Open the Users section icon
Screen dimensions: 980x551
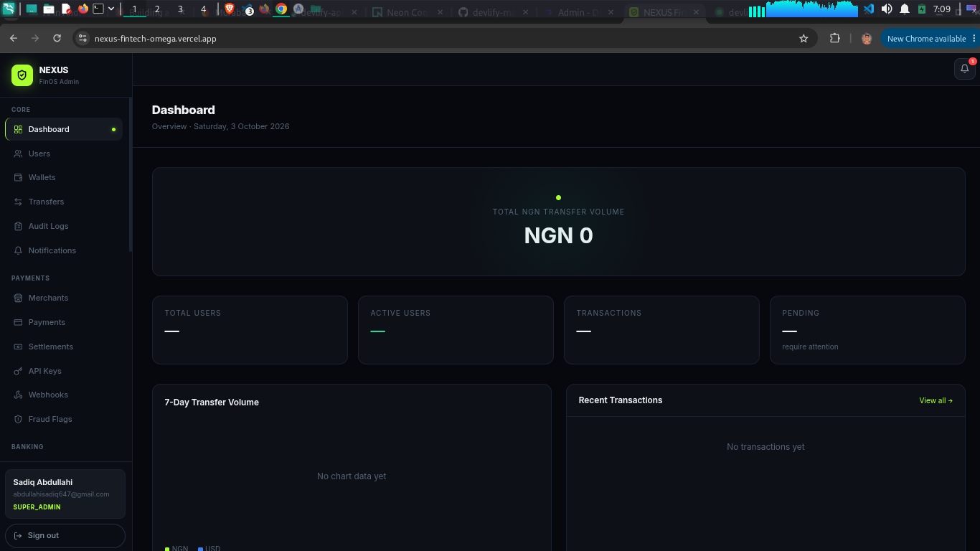tap(19, 154)
